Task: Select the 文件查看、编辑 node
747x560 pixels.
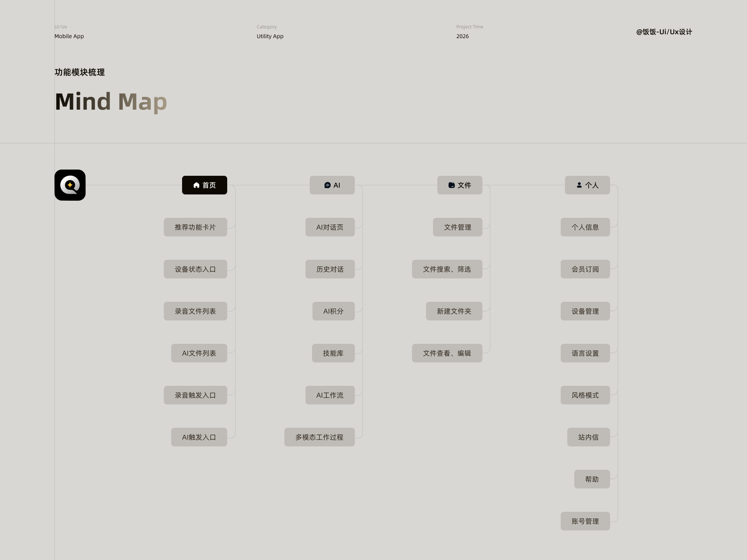Action: click(x=447, y=353)
